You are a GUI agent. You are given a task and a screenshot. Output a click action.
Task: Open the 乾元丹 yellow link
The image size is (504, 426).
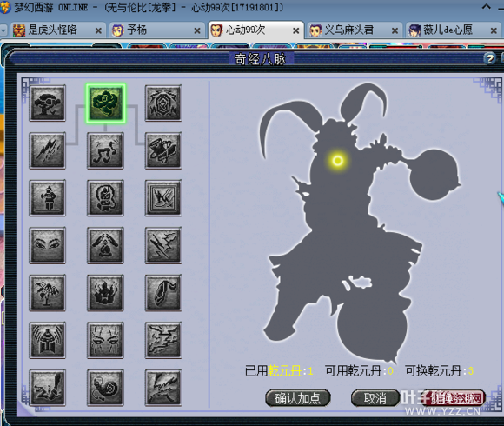pyautogui.click(x=284, y=371)
